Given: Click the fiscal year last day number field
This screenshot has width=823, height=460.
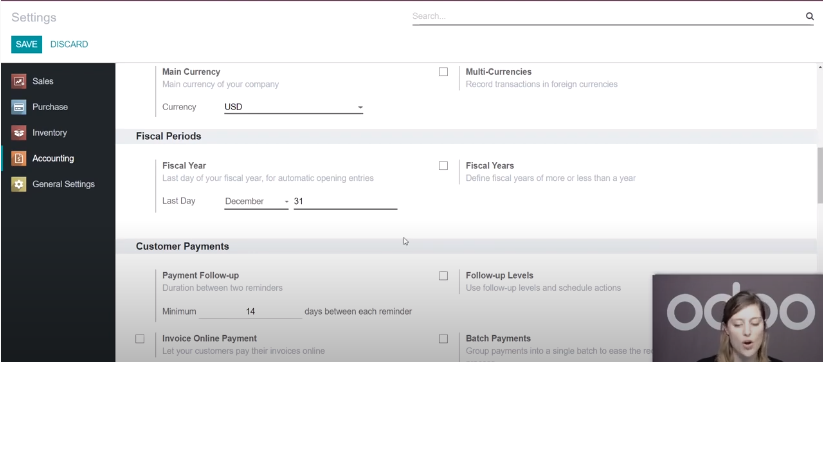Looking at the screenshot, I should click(x=344, y=201).
